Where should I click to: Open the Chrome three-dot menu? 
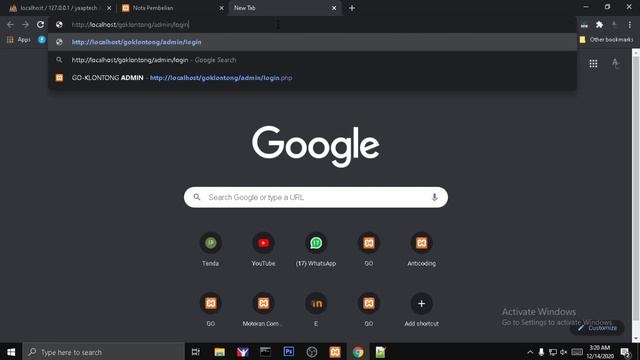tap(630, 25)
